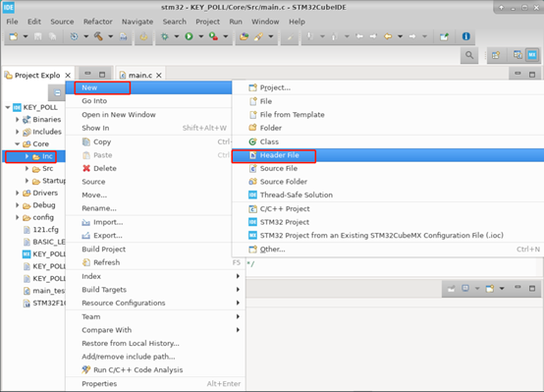Choose Thread-Safe Solution entry

(x=388, y=195)
